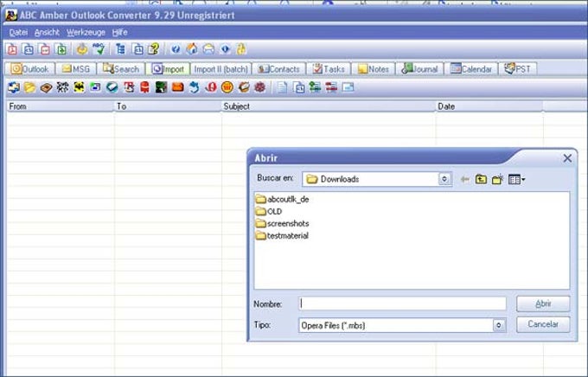Expand the Tipo 'Opera Files' dropdown
Screen dimensions: 588x377
pyautogui.click(x=498, y=325)
